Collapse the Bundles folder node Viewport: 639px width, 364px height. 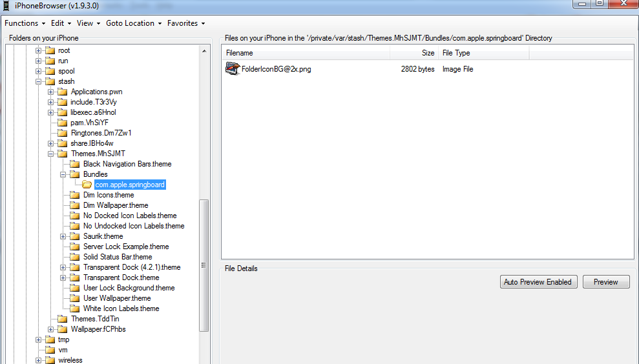coord(63,174)
